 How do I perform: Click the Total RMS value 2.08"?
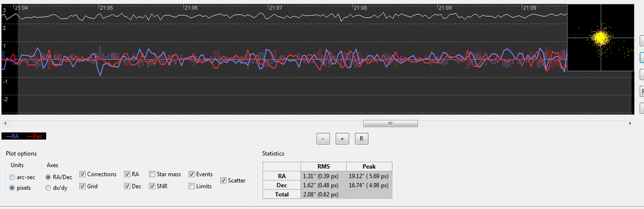point(323,194)
